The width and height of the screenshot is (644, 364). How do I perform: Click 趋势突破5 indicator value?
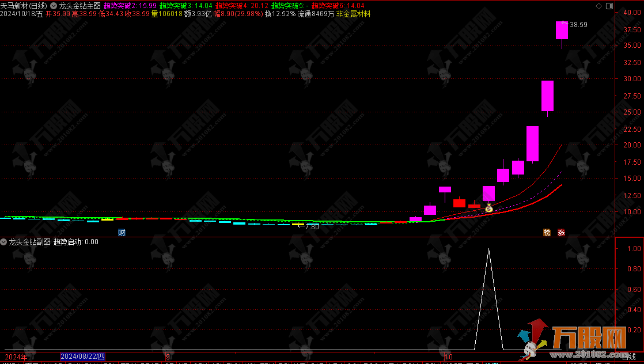pos(290,6)
